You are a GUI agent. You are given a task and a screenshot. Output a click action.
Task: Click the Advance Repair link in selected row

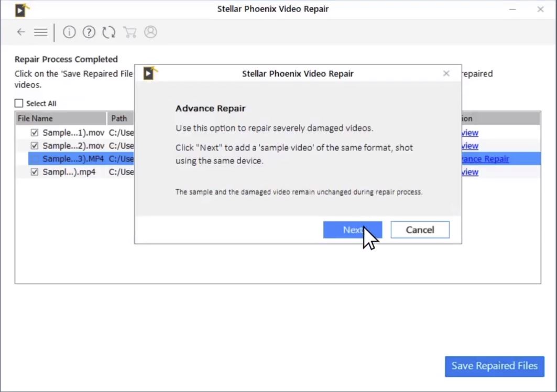click(x=485, y=159)
